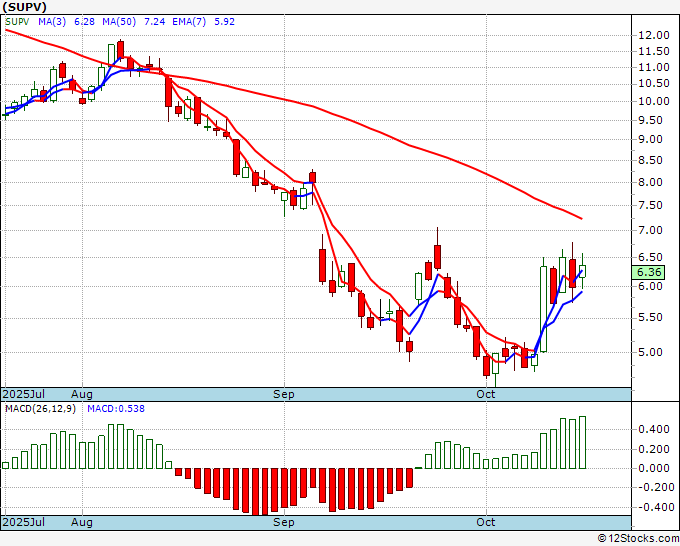Click the 12.00 price axis label
Image resolution: width=680 pixels, height=546 pixels.
coord(654,36)
